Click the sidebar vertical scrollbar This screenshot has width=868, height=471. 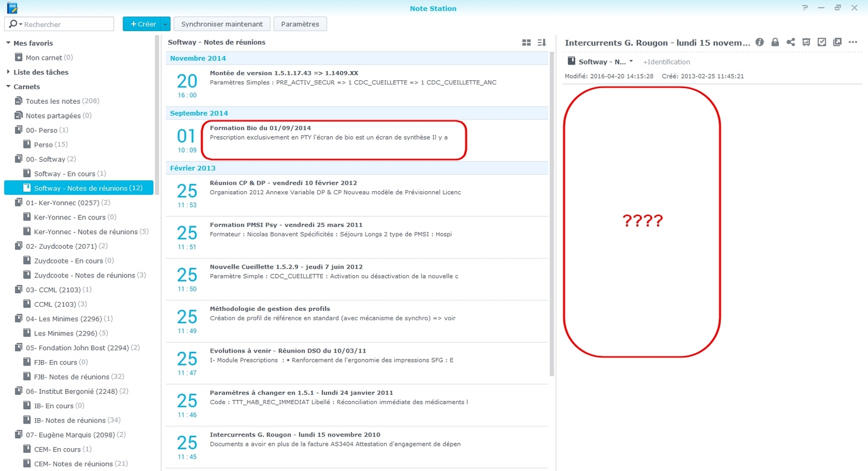[157, 115]
